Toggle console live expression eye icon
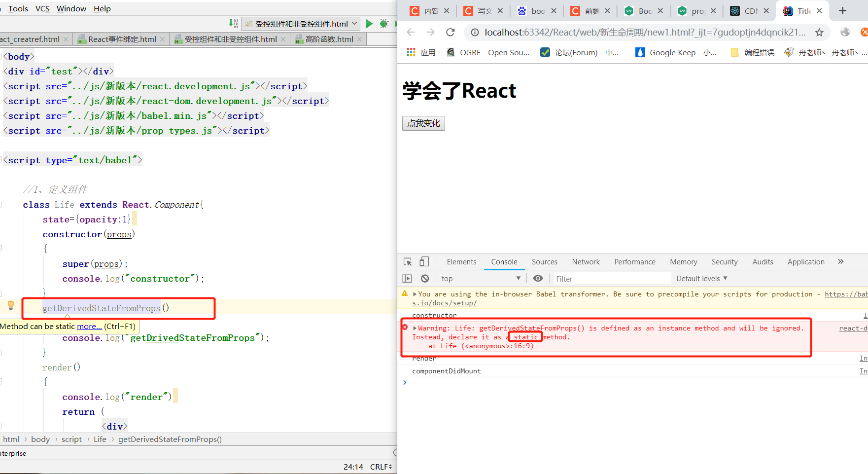This screenshot has width=868, height=474. (x=538, y=279)
